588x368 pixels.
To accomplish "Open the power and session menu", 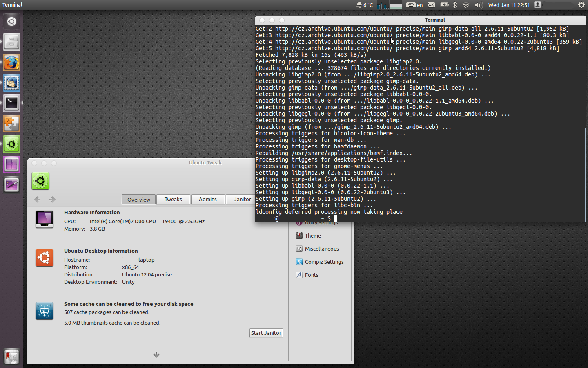I will (x=581, y=5).
